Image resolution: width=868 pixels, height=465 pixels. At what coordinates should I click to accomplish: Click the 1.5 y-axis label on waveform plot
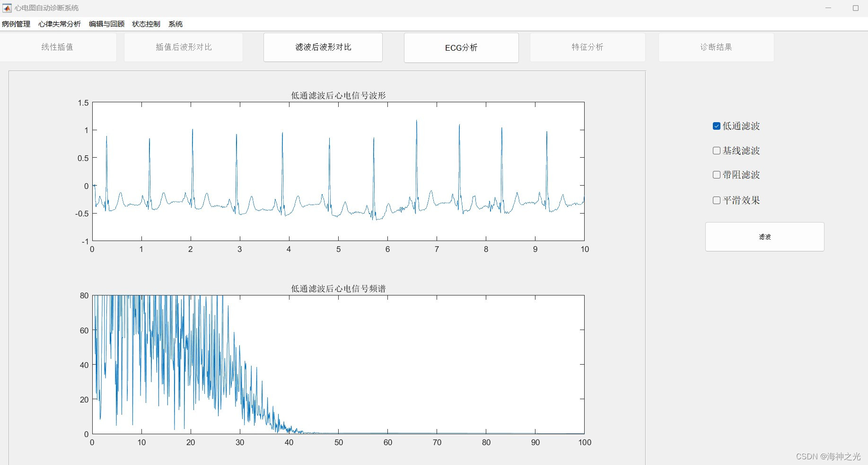(x=83, y=103)
